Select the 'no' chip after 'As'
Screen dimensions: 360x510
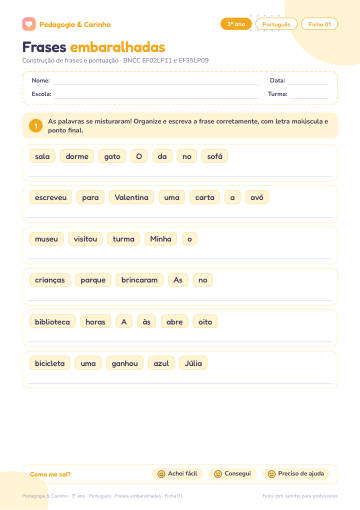203,280
